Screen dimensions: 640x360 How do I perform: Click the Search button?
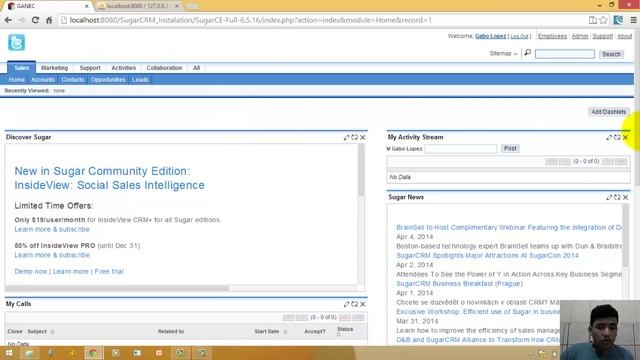click(611, 54)
